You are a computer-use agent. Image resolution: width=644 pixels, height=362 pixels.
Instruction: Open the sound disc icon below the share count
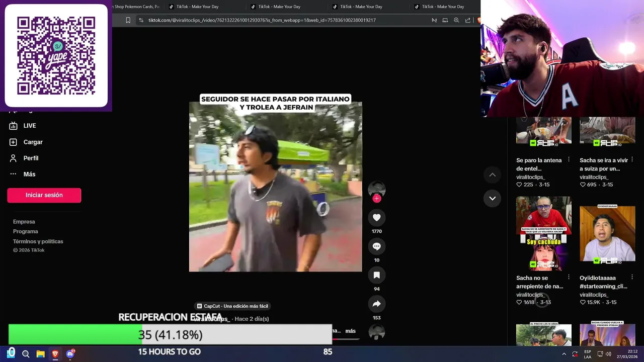coord(376,332)
